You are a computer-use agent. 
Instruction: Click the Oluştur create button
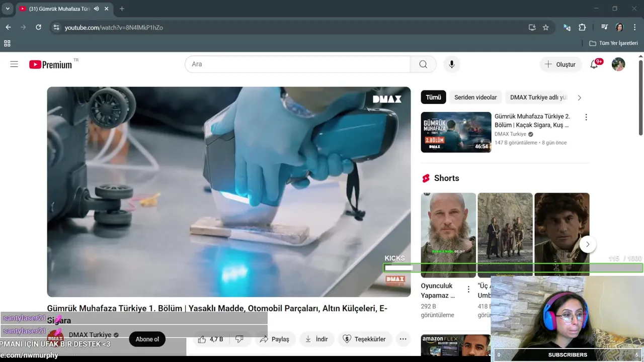pyautogui.click(x=560, y=64)
